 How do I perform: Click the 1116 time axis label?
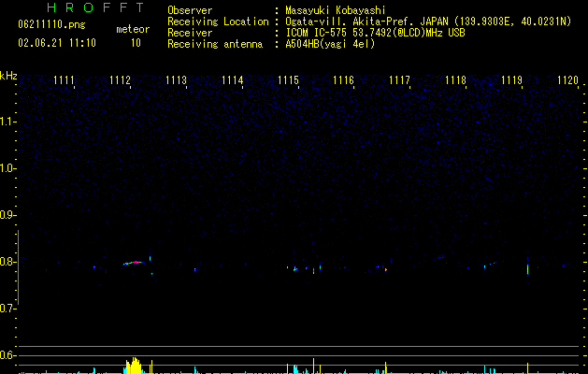click(x=343, y=79)
